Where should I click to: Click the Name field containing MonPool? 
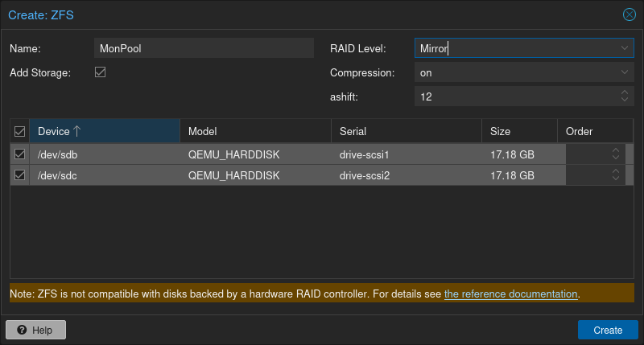[x=204, y=48]
